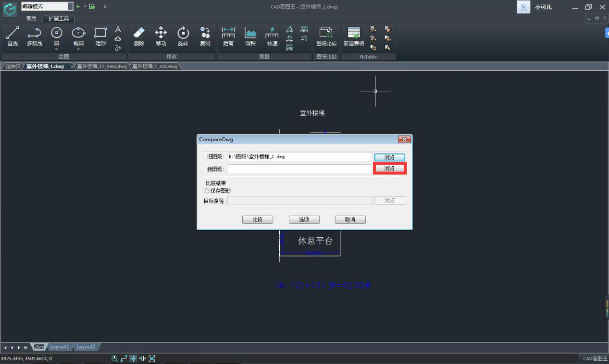Image resolution: width=609 pixels, height=364 pixels.
Task: Click the 删除 eraser tool
Action: (x=138, y=36)
